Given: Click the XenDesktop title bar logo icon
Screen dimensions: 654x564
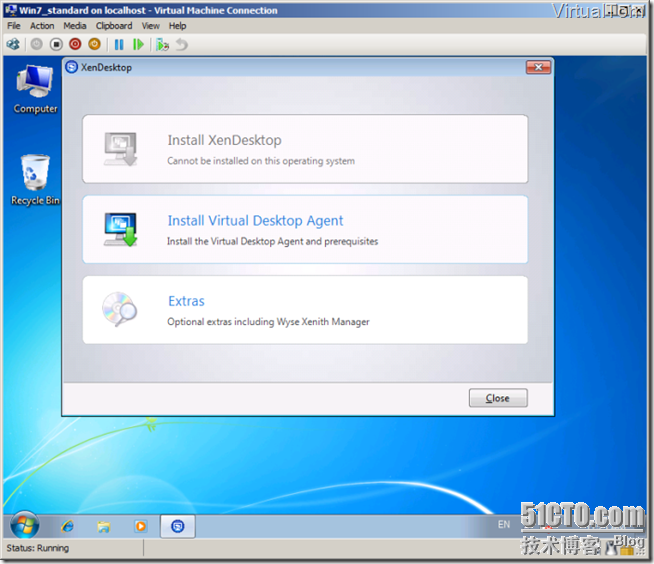Looking at the screenshot, I should tap(72, 67).
